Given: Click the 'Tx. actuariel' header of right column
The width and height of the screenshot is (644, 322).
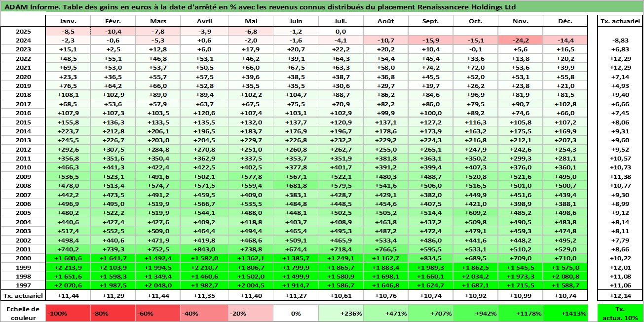Looking at the screenshot, I should (x=619, y=21).
